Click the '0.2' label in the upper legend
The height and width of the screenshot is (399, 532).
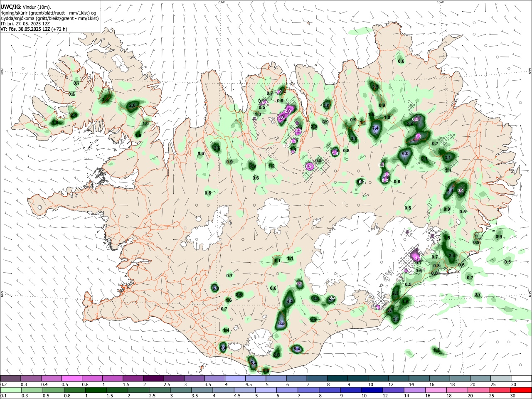click(x=3, y=384)
